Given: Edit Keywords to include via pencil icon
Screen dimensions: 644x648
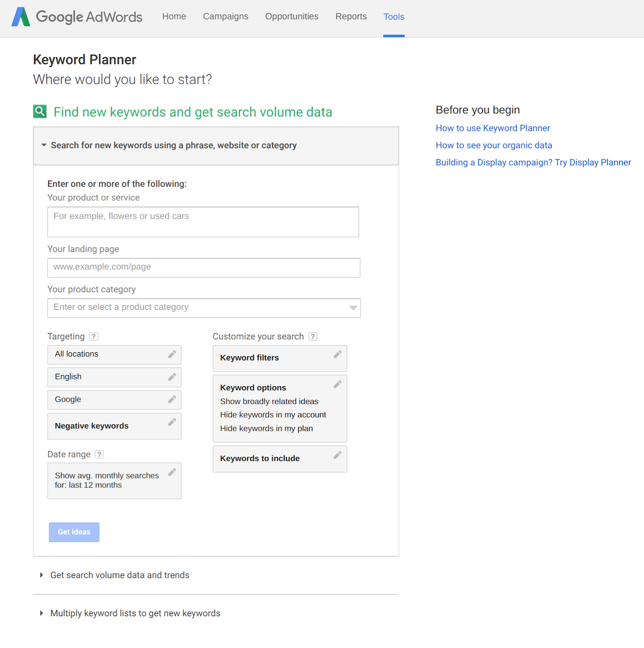Looking at the screenshot, I should click(x=338, y=454).
